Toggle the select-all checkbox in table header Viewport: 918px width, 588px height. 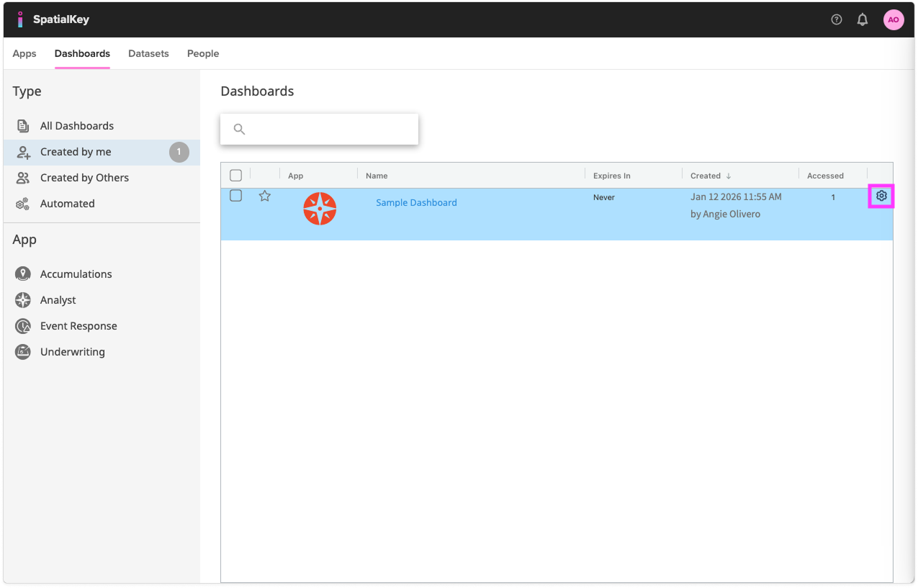pos(235,175)
